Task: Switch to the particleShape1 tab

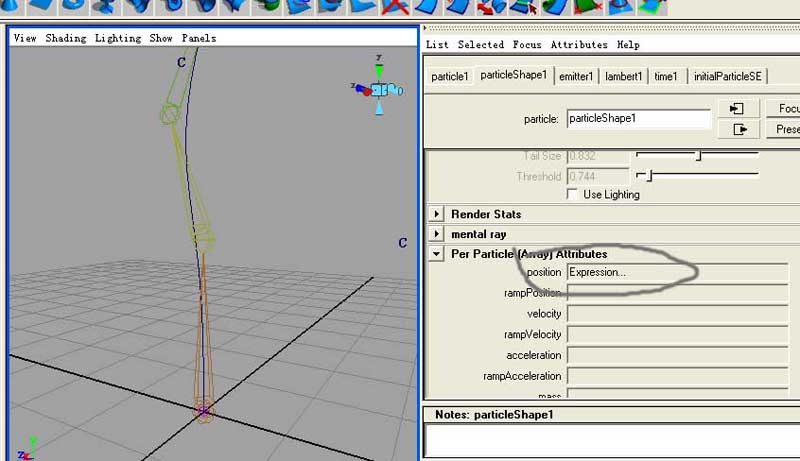Action: (x=514, y=75)
